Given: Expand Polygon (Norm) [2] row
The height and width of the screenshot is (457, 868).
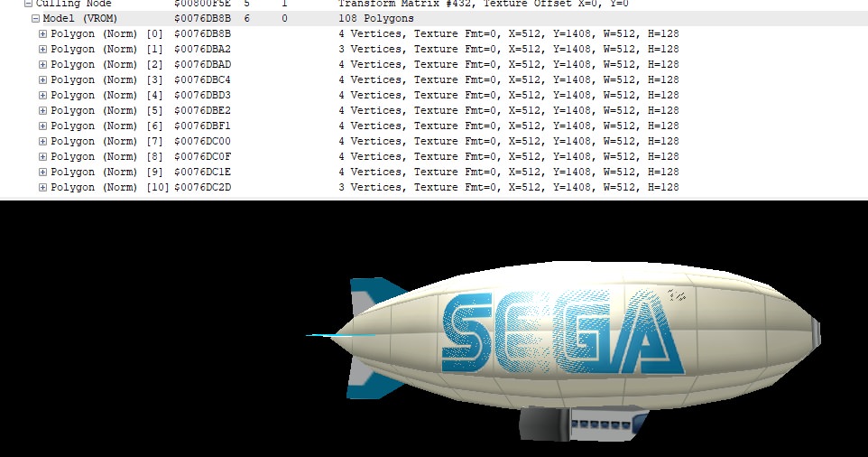Looking at the screenshot, I should [x=42, y=65].
